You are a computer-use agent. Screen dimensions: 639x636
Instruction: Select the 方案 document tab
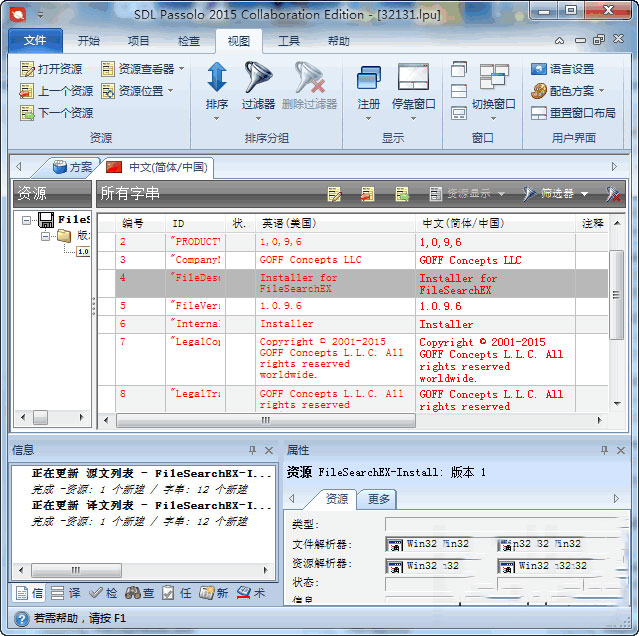[x=73, y=167]
